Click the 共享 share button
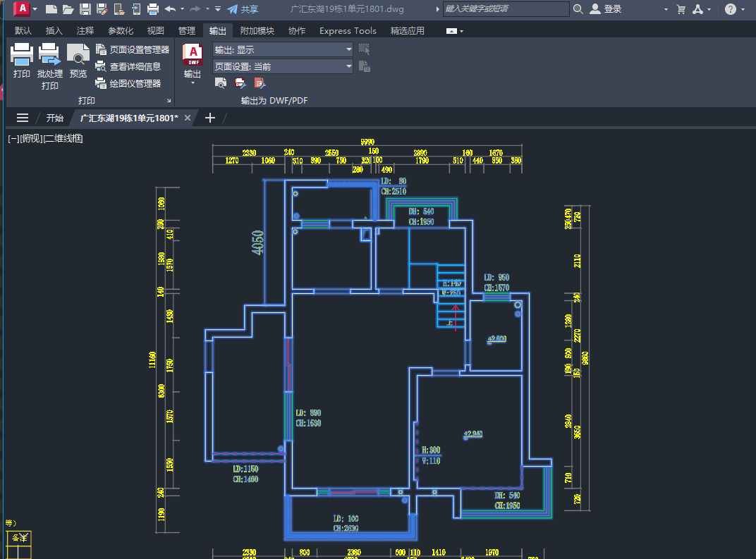 [x=243, y=9]
